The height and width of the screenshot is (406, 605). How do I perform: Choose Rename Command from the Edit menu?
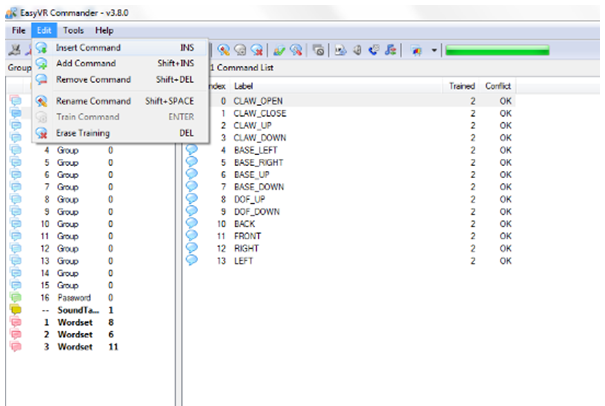coord(121,101)
